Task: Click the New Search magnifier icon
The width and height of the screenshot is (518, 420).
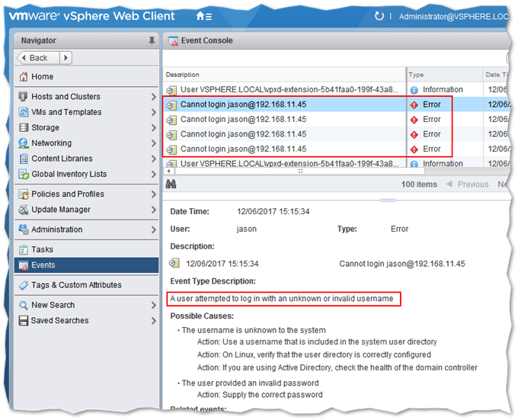Action: pos(24,305)
